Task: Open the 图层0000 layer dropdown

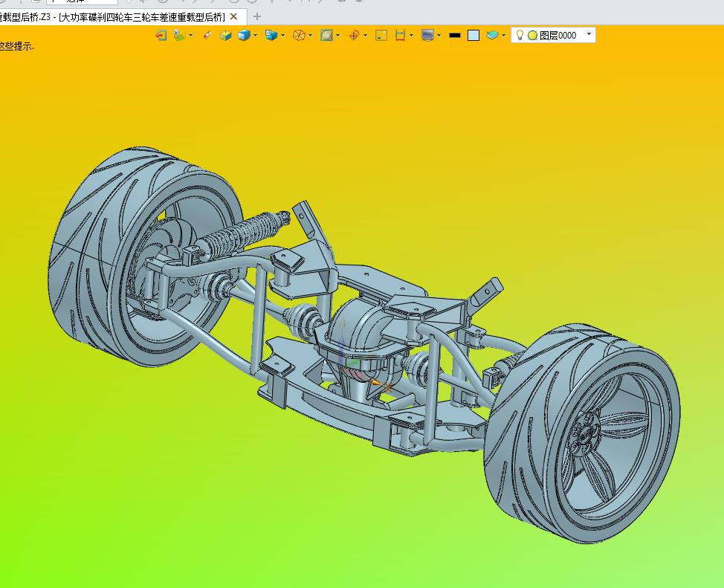Action: tap(589, 34)
